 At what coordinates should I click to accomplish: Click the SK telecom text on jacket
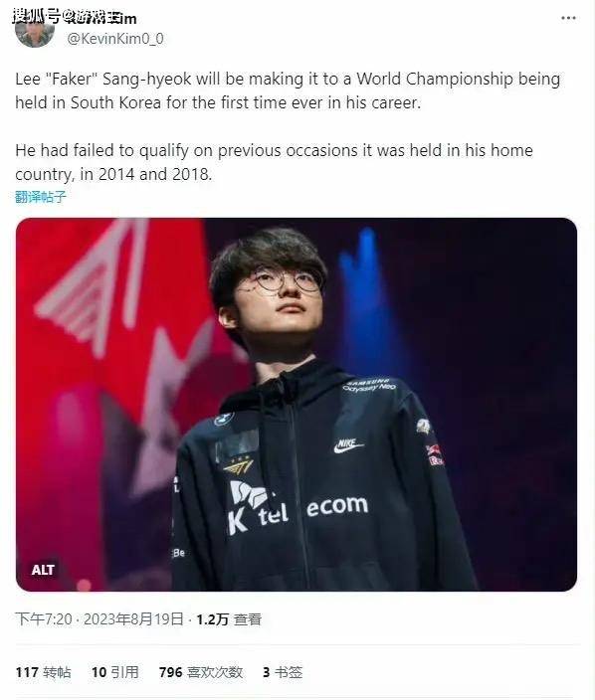pyautogui.click(x=298, y=509)
